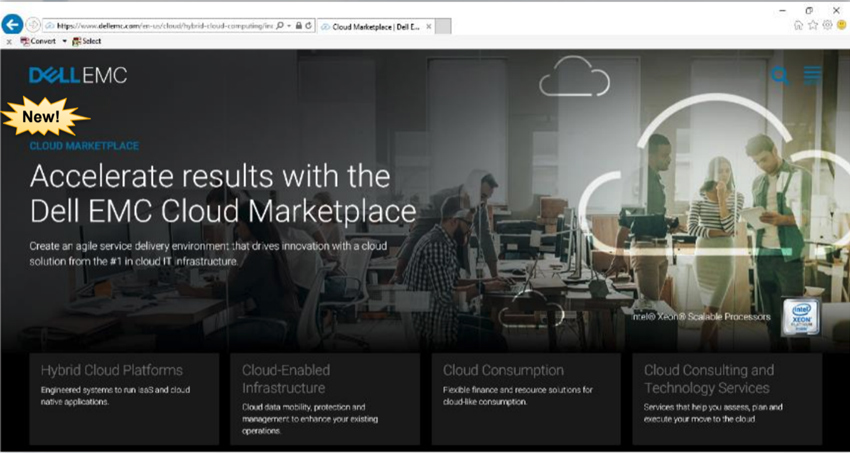Open the browser Home page icon

[x=798, y=25]
